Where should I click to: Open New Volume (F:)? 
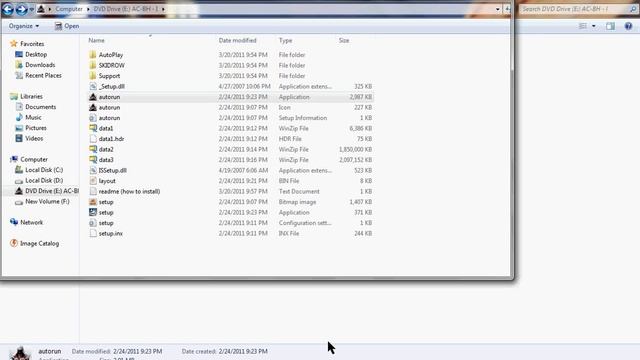(x=47, y=202)
